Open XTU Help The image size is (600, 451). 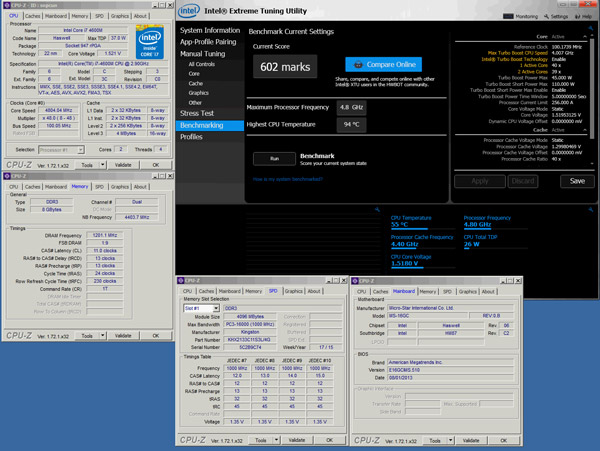click(x=583, y=16)
